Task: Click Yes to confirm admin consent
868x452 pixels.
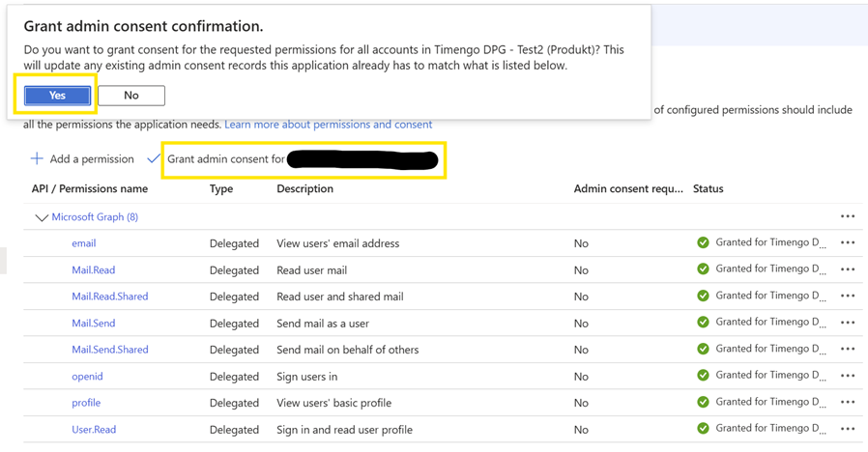Action: point(58,96)
